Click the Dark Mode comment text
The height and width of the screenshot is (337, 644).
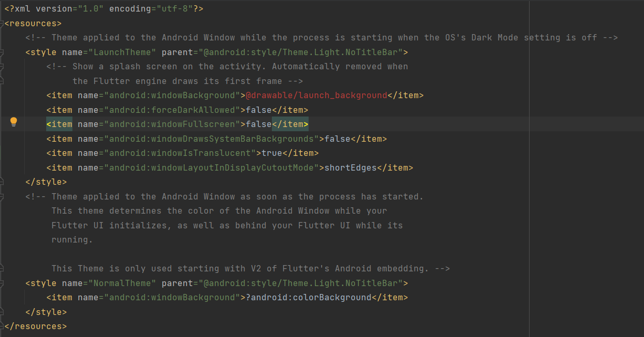pos(315,37)
